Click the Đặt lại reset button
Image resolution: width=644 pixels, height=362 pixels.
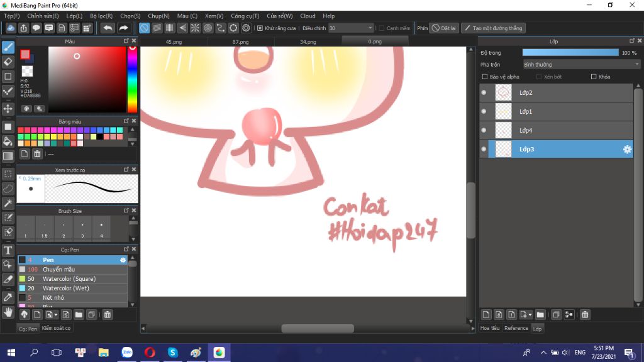click(x=443, y=28)
